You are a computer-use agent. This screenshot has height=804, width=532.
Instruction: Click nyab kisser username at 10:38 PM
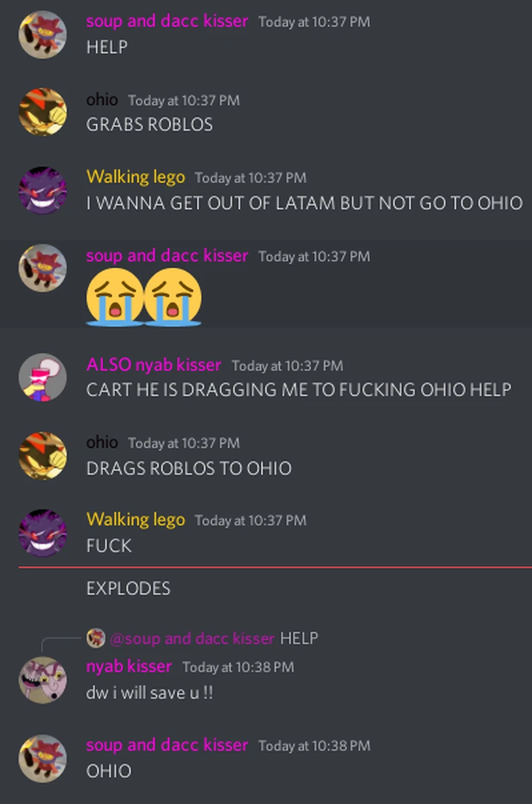(x=129, y=666)
